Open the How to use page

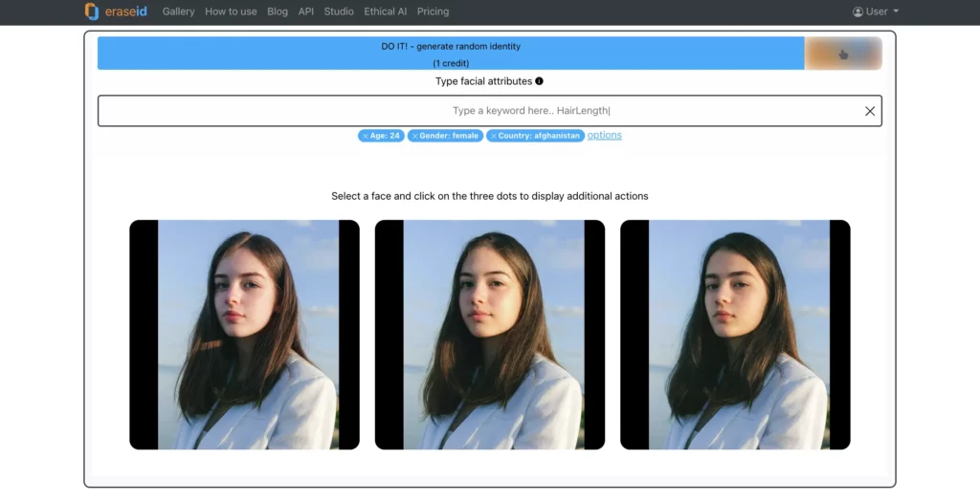[231, 11]
